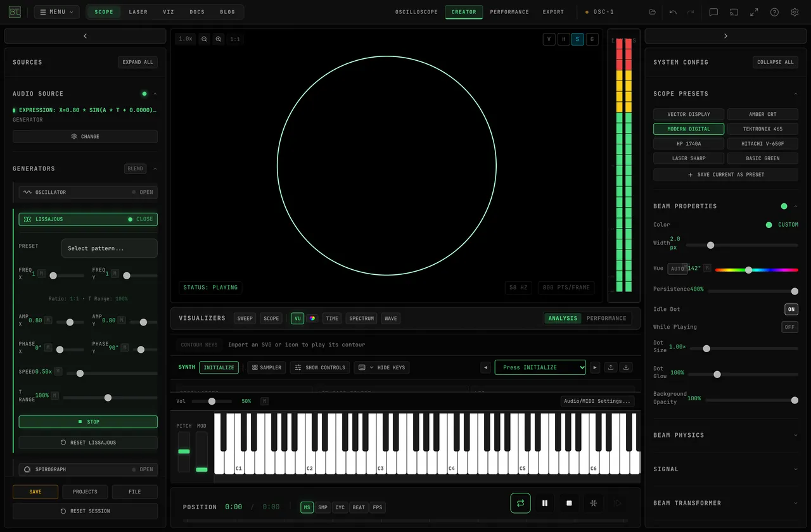
Task: Pause playback with the pause button
Action: (x=545, y=503)
